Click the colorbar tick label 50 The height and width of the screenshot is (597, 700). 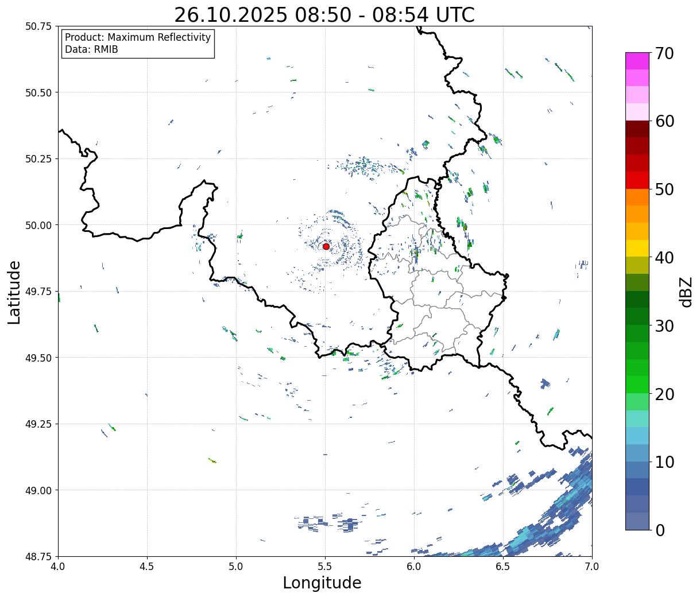664,189
